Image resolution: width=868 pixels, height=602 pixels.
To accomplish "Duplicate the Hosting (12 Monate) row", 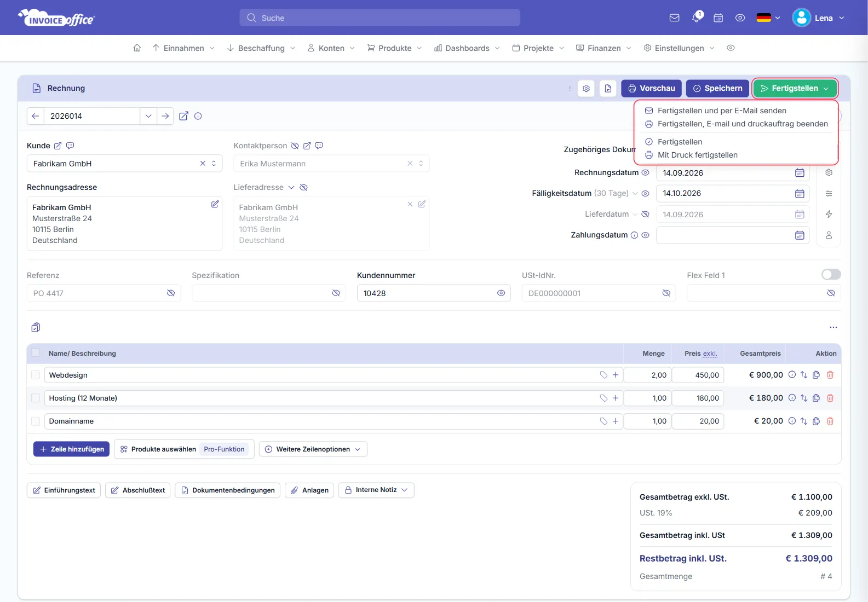I will click(x=816, y=398).
